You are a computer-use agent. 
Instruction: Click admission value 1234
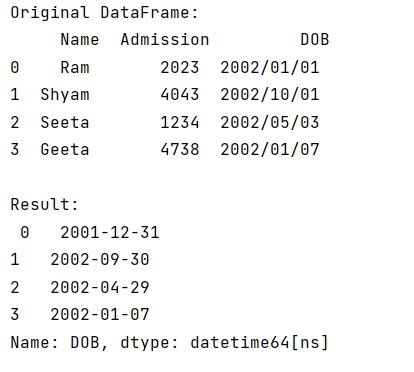coord(180,122)
